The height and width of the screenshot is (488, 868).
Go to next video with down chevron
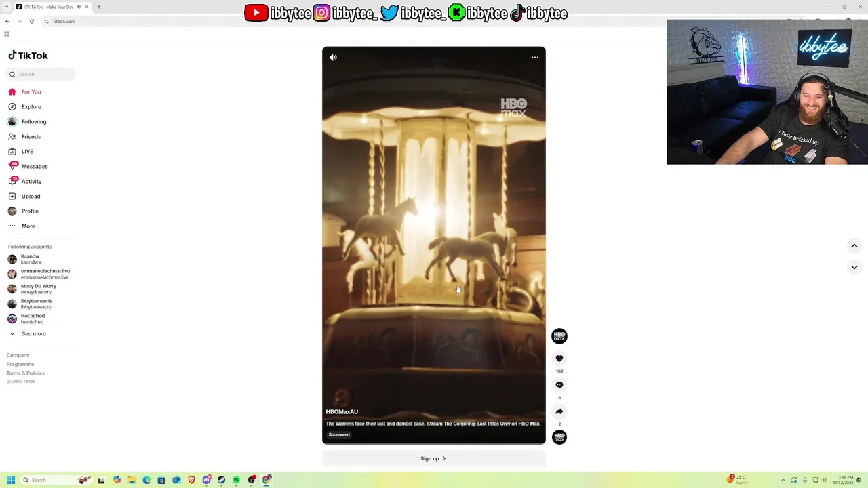click(x=854, y=267)
